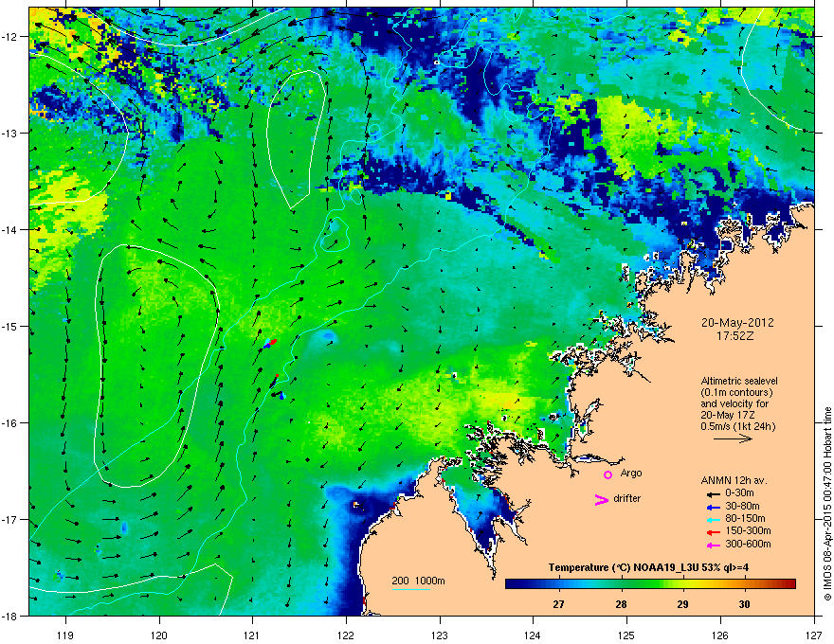Click the colorbar tick label 28
The width and height of the screenshot is (834, 644).
click(621, 604)
